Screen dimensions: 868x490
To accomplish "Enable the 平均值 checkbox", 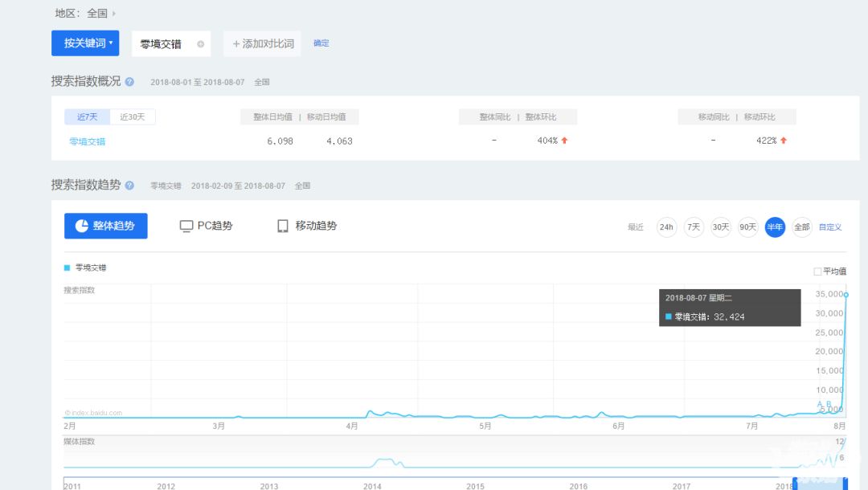I will pyautogui.click(x=817, y=272).
